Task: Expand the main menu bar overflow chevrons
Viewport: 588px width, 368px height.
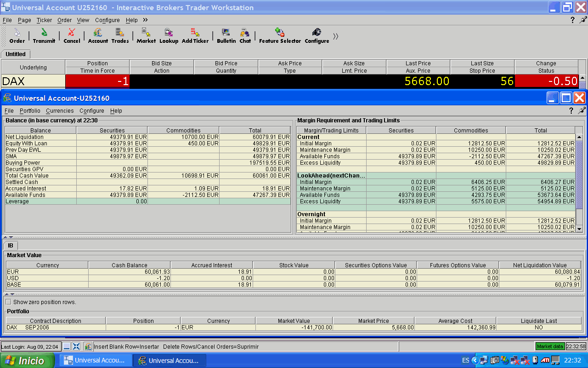Action: click(145, 20)
